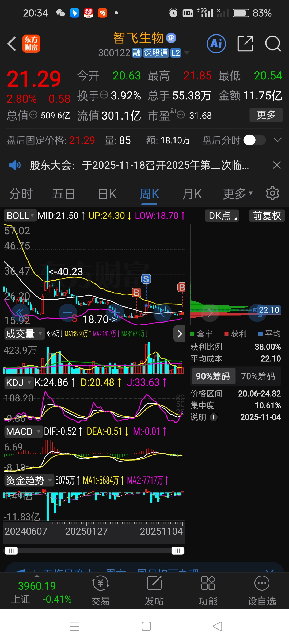Image resolution: width=289 pixels, height=644 pixels.
Task: Tap the 22.10 average cost label
Action: pyautogui.click(x=269, y=310)
